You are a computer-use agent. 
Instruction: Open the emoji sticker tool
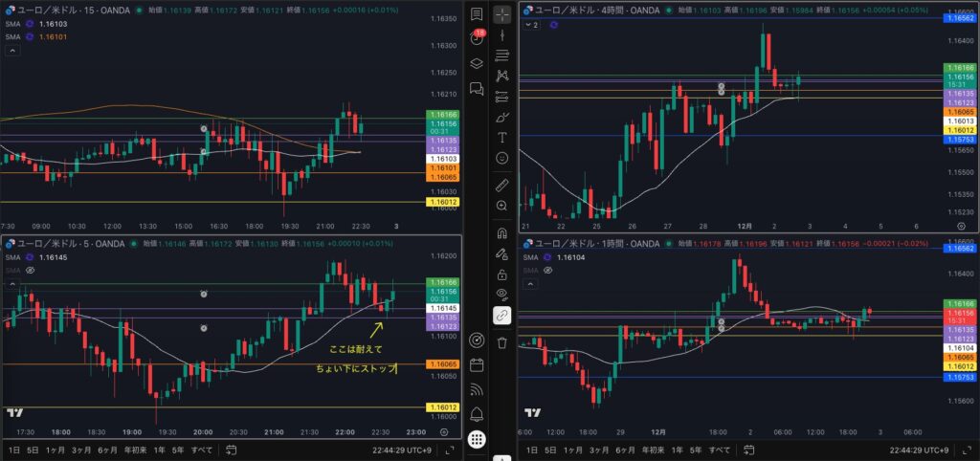(x=501, y=158)
